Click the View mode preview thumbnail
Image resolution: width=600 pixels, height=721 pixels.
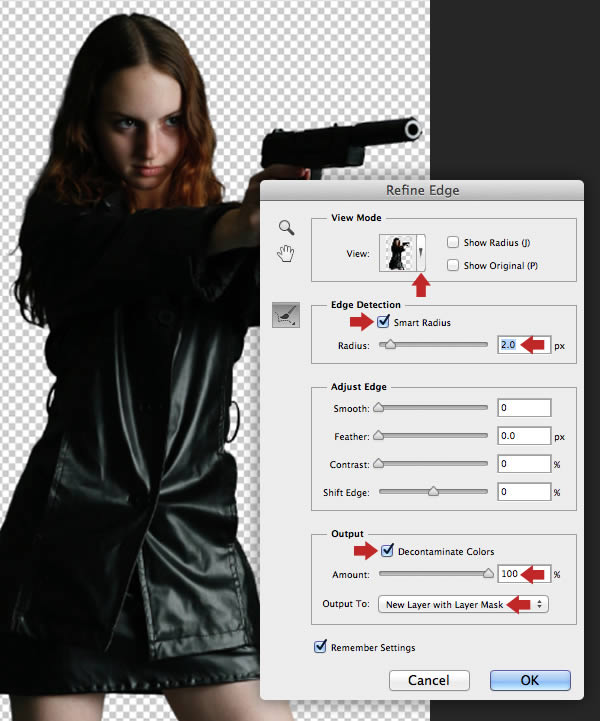point(397,253)
